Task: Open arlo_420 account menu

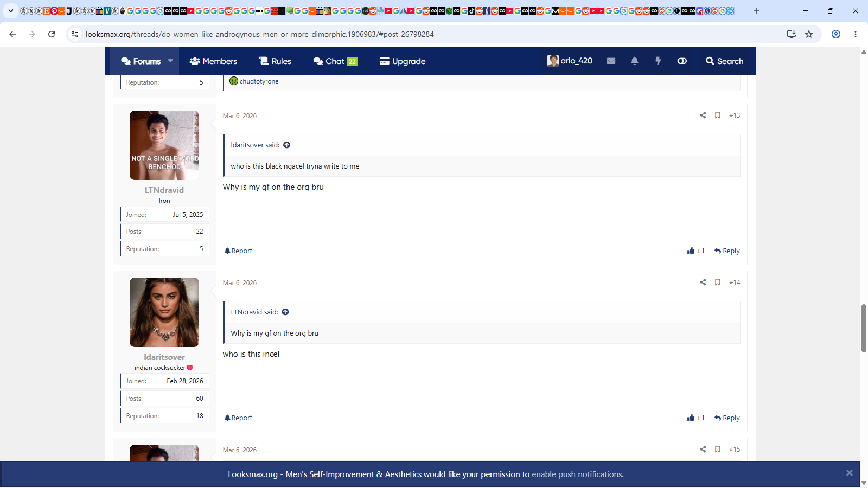Action: click(x=570, y=61)
